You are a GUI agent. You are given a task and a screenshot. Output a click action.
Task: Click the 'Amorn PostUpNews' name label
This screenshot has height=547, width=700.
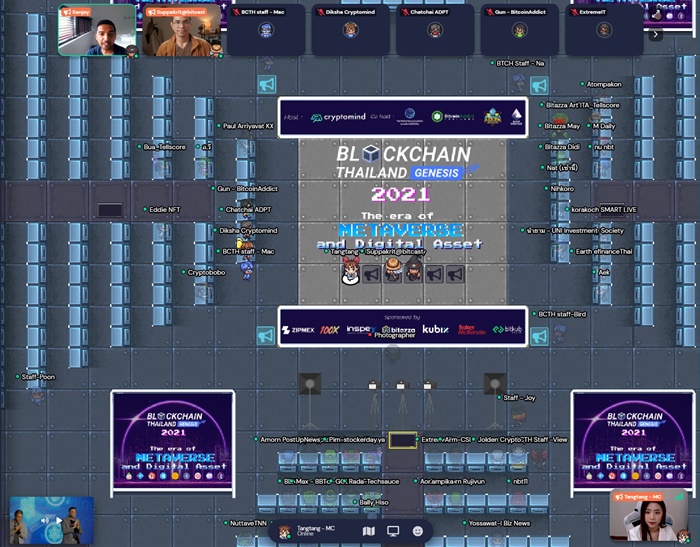click(x=290, y=439)
